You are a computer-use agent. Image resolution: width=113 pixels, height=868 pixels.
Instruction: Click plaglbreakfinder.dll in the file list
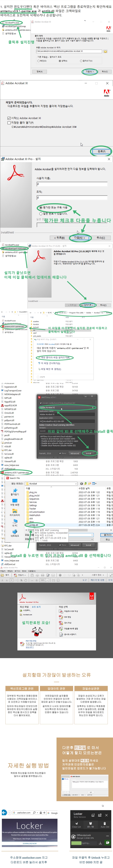click(12, 439)
